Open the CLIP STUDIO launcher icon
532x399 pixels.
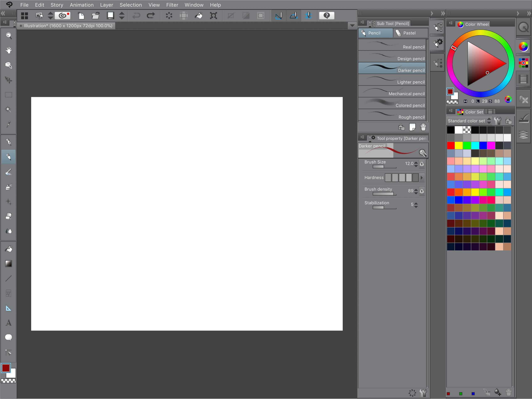pos(63,16)
